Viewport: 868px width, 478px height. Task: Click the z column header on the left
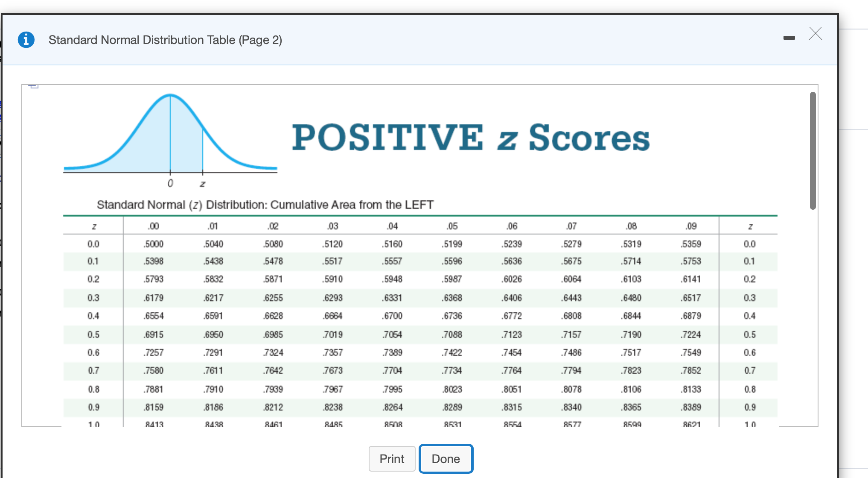(x=93, y=226)
